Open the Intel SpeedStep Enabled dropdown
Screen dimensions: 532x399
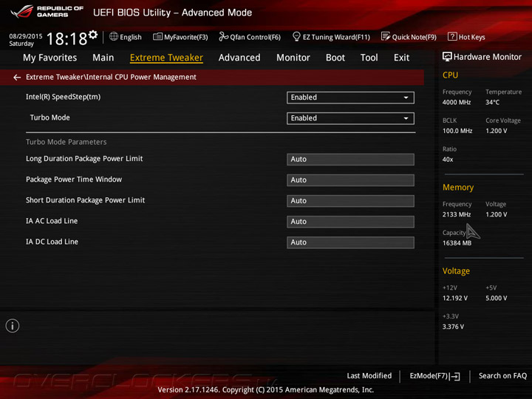[350, 98]
